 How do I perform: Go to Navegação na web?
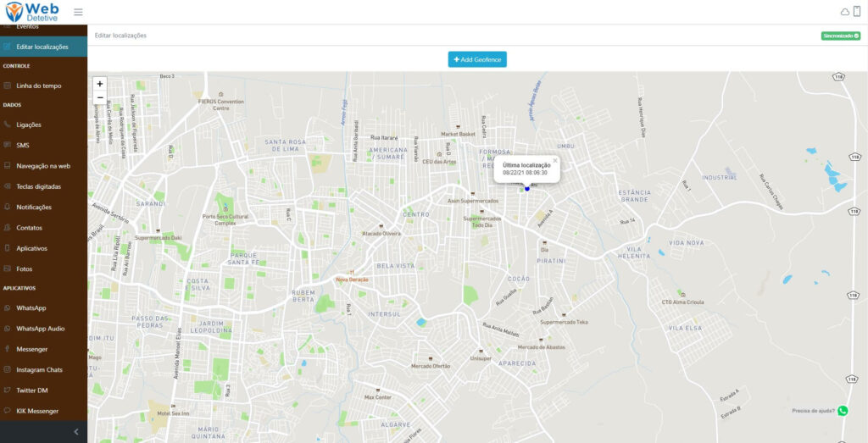click(42, 166)
